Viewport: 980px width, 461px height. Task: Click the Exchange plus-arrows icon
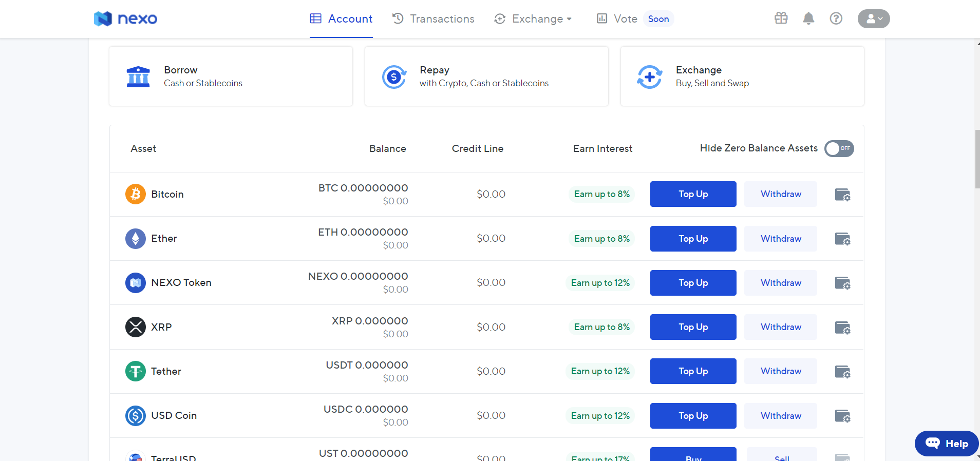(650, 77)
